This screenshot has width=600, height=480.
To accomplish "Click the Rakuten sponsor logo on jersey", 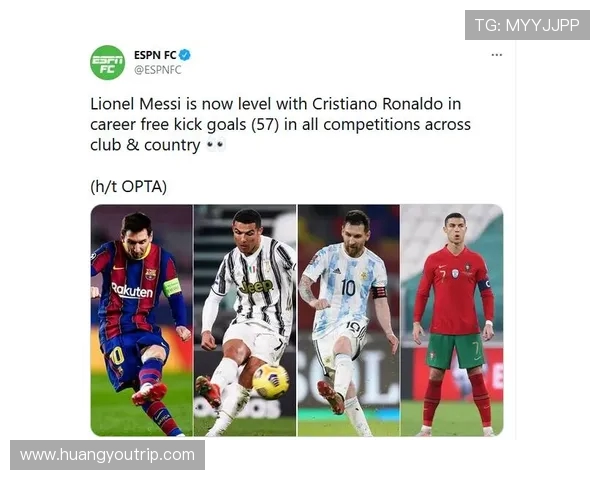I will pyautogui.click(x=132, y=290).
